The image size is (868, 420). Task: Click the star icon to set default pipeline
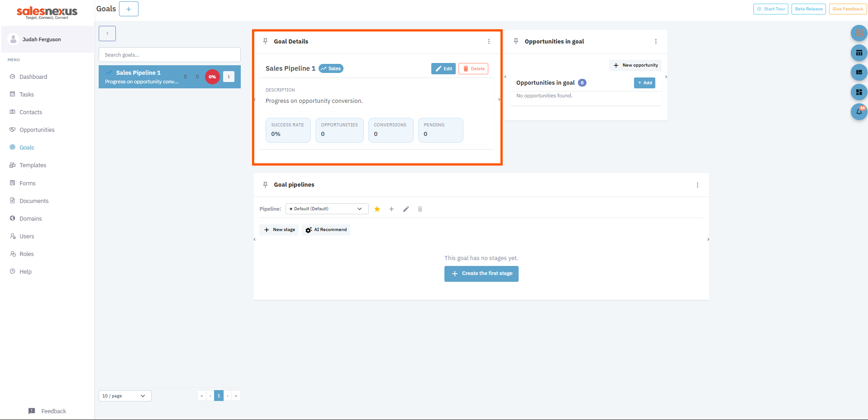click(377, 209)
